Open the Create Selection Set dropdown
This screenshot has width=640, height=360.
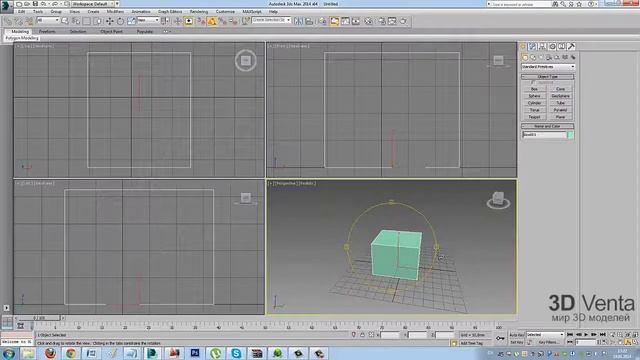(x=271, y=20)
